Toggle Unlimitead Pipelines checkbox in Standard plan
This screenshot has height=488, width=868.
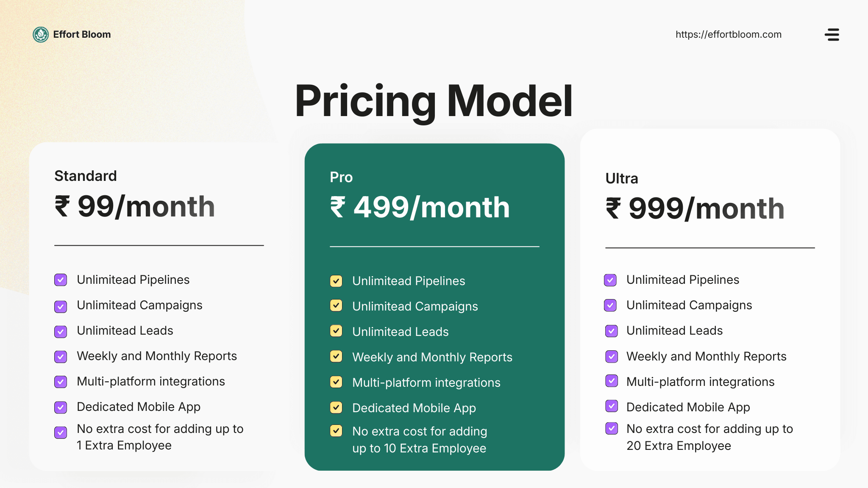(x=61, y=280)
